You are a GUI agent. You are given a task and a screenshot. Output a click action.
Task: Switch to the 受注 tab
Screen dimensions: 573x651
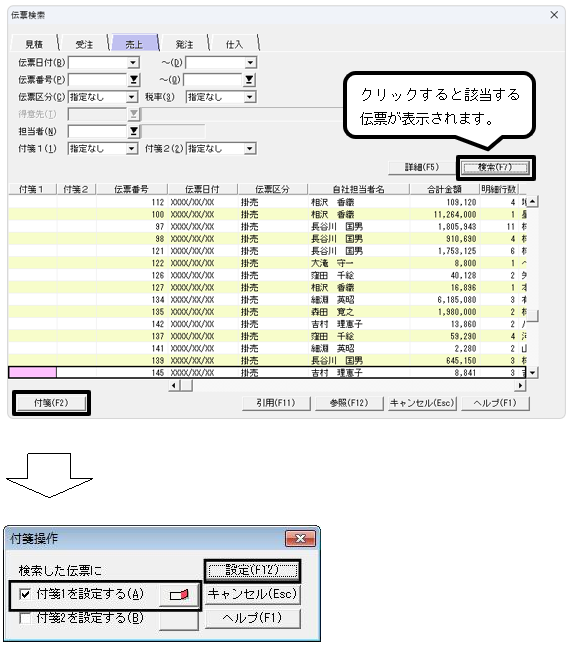tap(84, 44)
